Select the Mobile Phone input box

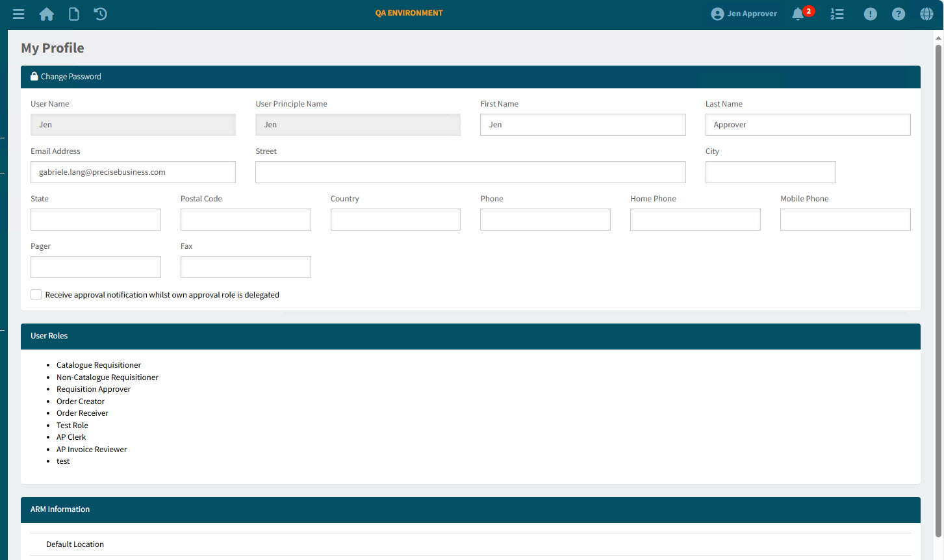[x=845, y=220]
